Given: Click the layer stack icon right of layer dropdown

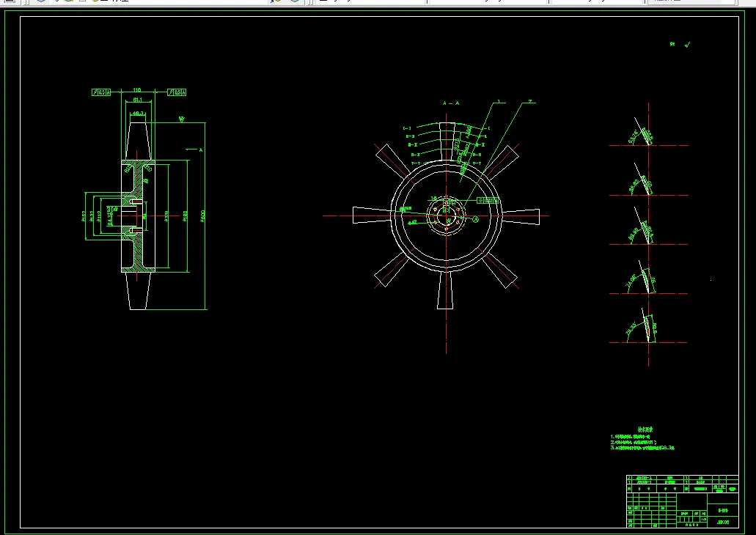Looking at the screenshot, I should coord(294,2).
